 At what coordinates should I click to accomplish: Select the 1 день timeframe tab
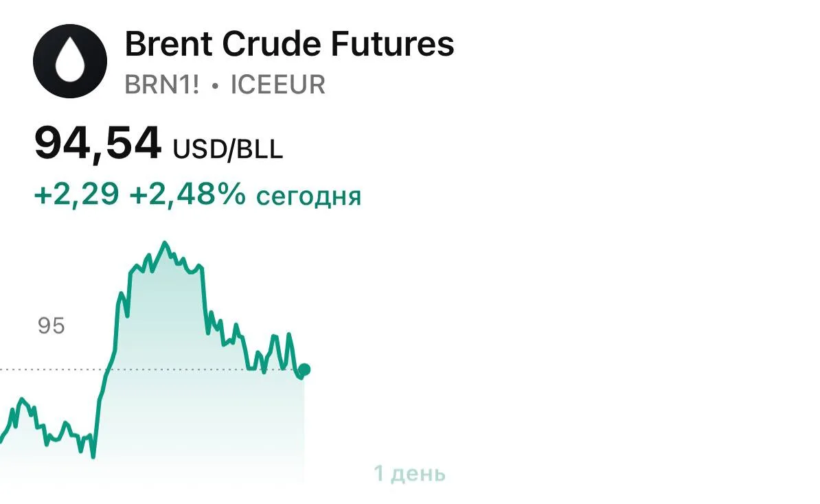point(409,474)
